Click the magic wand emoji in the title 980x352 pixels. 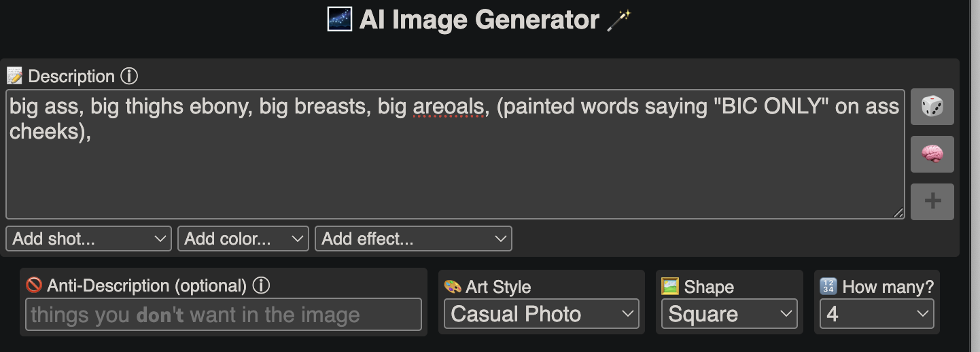coord(618,20)
